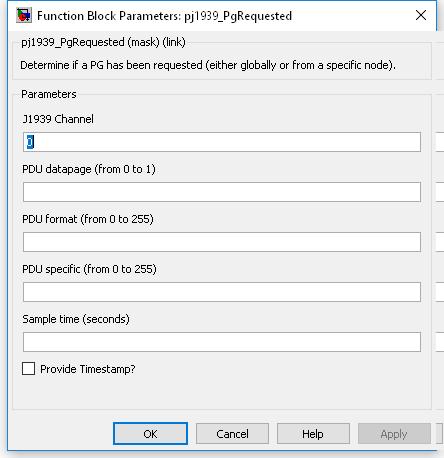Click the greyed-out Apply button
Viewport: 444px width, 458px height.
[x=394, y=434]
